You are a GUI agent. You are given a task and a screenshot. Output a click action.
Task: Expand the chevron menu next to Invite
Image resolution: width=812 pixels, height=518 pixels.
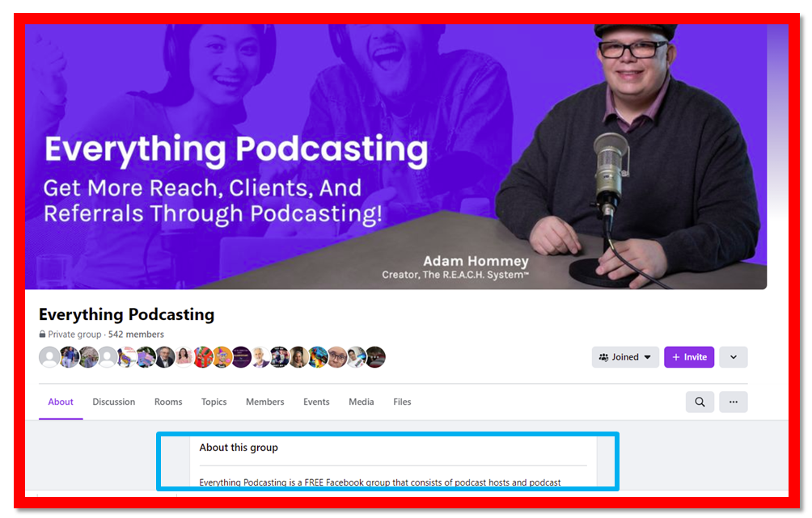tap(733, 357)
